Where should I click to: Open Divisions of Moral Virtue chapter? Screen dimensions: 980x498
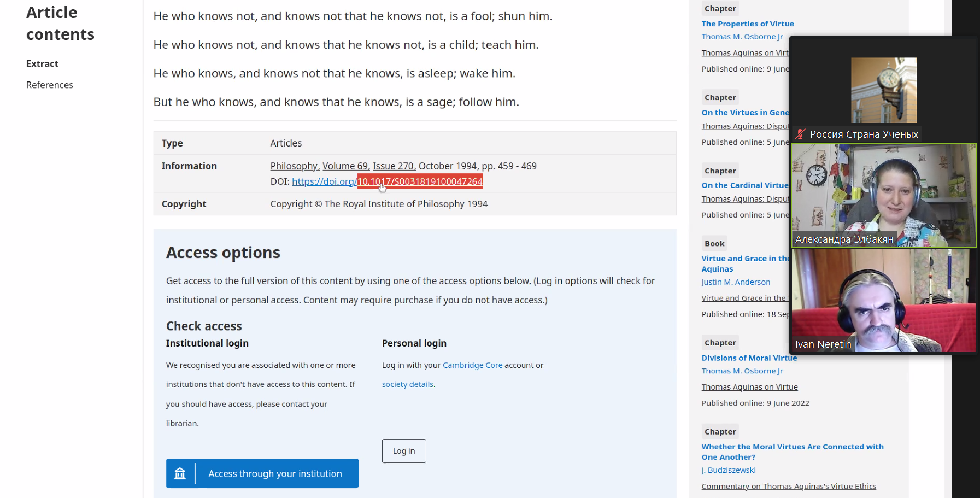coord(749,358)
